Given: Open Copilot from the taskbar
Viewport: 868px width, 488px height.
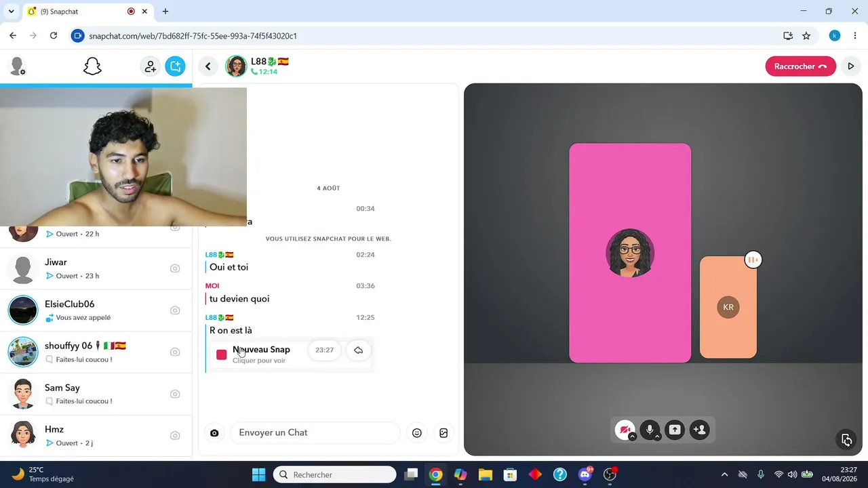Looking at the screenshot, I should (x=460, y=474).
